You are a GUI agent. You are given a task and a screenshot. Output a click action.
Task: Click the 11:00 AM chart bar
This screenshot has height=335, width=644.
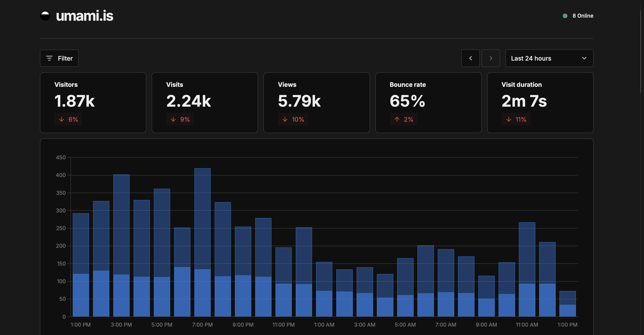pos(527,270)
